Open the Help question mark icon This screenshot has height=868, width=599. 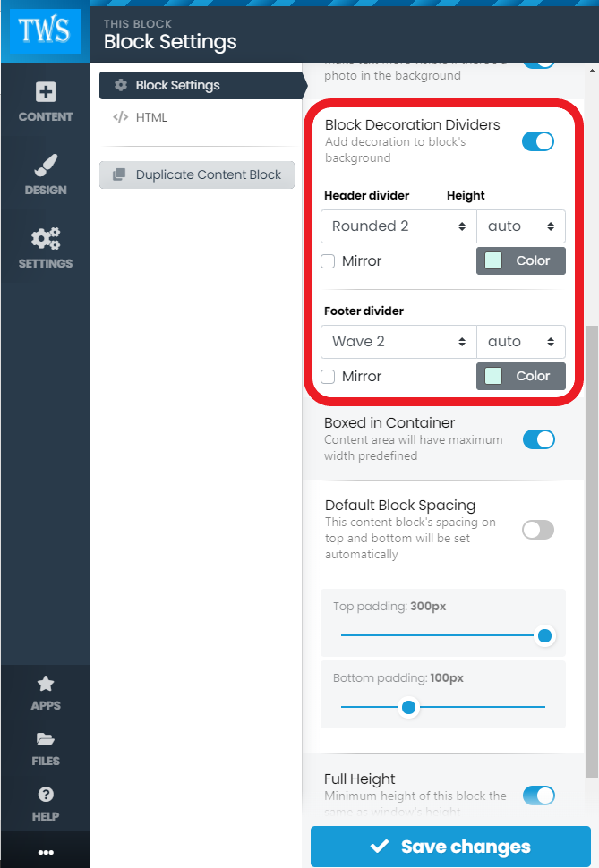point(45,804)
